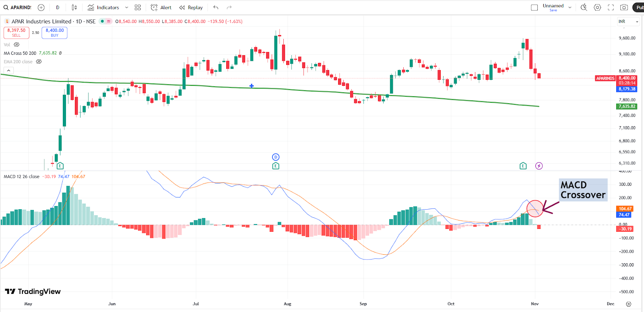Collapse the indicator legend with chevron
The image size is (644, 312).
8,71
